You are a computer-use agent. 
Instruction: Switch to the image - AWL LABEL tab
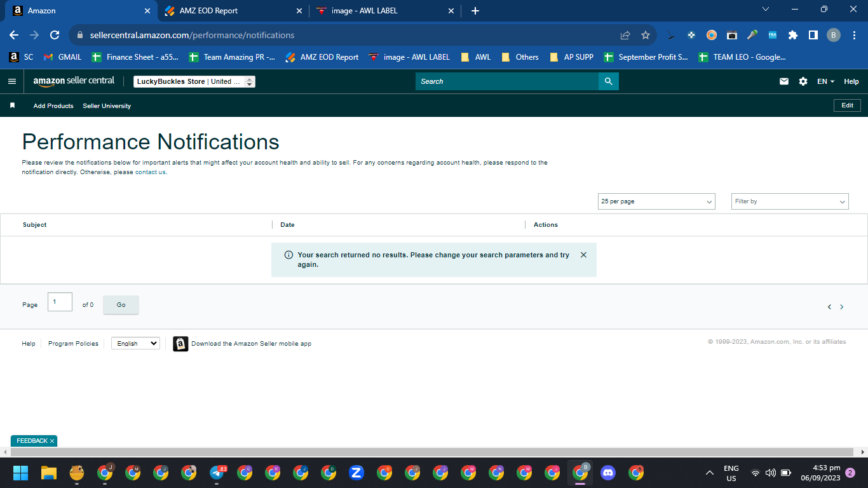[x=384, y=11]
